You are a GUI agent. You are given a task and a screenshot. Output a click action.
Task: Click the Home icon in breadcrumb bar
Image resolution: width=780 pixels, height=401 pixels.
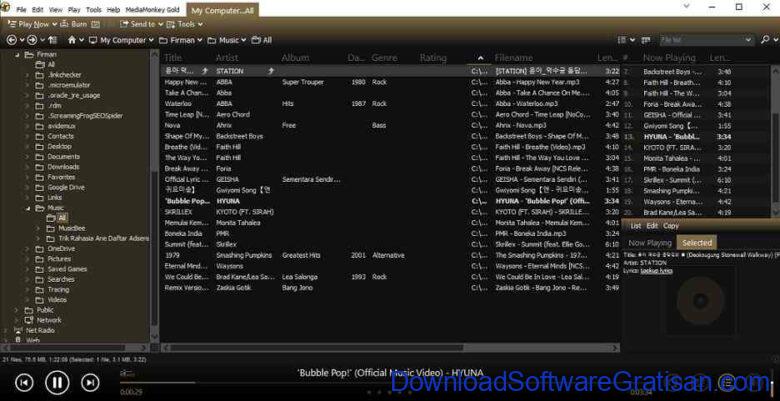click(72, 40)
